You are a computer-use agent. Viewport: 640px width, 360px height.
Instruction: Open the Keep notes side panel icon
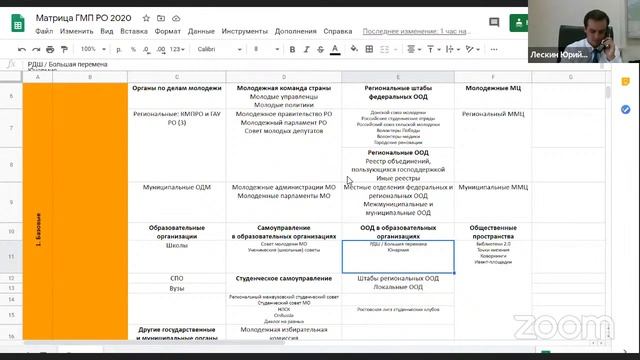point(625,82)
